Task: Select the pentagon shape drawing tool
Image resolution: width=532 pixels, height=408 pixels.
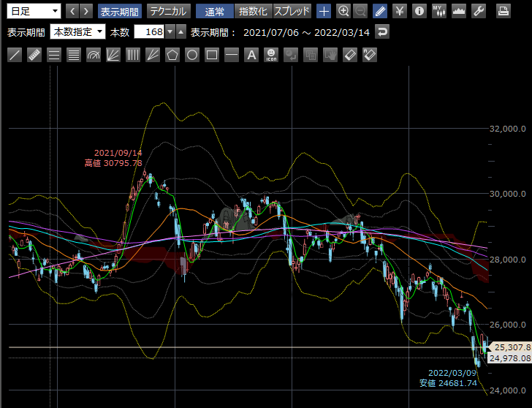Action: (x=172, y=55)
